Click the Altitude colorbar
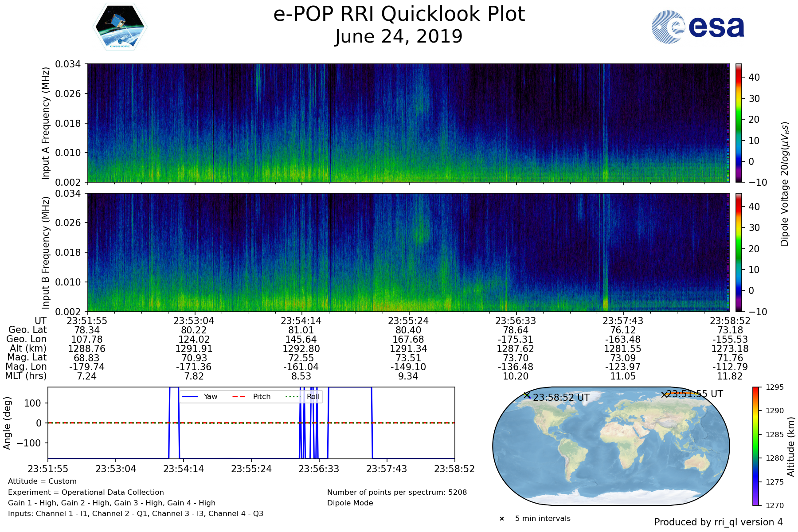The image size is (798, 532). [756, 446]
